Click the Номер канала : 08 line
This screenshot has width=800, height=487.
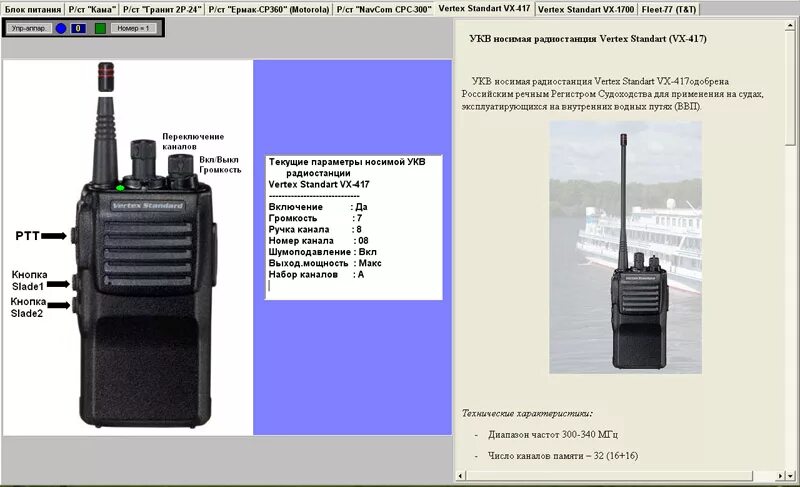click(x=319, y=241)
